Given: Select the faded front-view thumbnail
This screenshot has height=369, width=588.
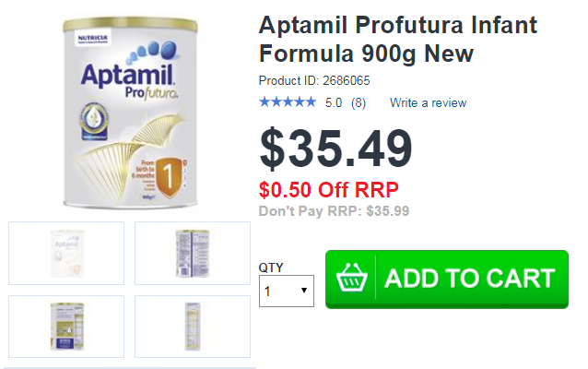Looking at the screenshot, I should [66, 254].
